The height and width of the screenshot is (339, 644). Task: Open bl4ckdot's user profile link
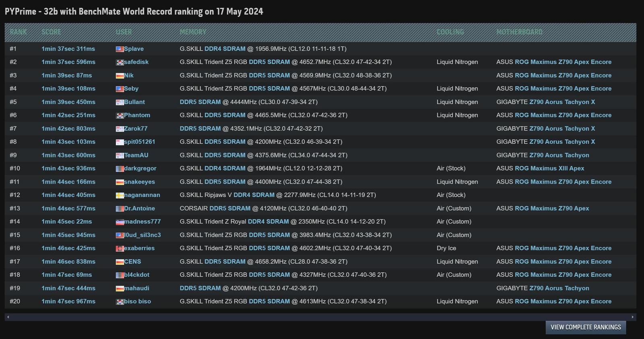pos(136,275)
